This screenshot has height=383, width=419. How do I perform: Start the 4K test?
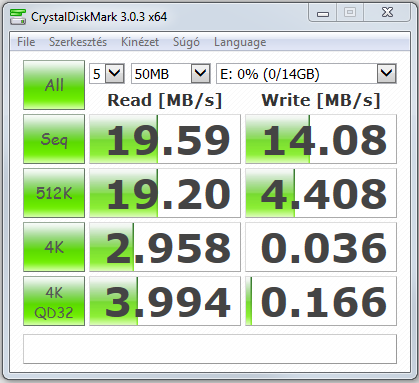coord(54,247)
